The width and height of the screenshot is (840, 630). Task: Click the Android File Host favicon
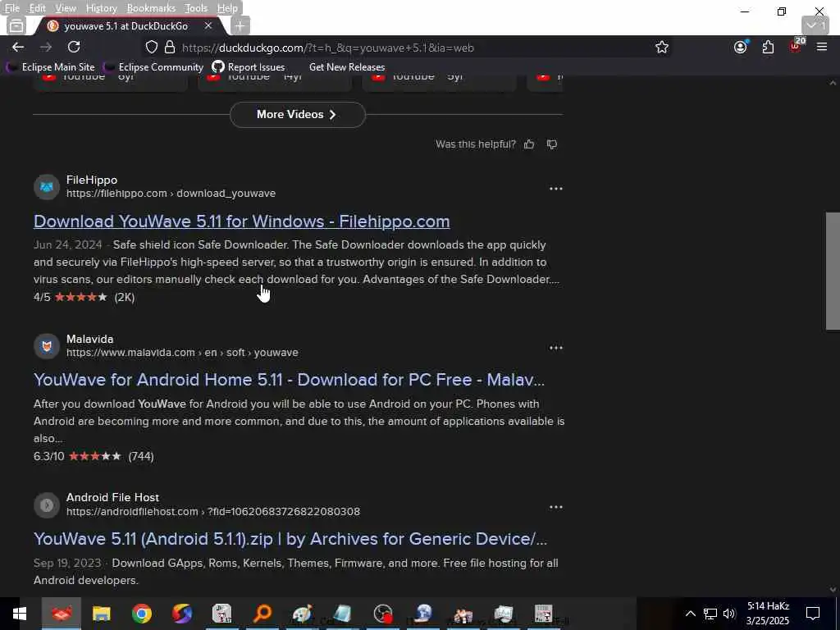(47, 505)
